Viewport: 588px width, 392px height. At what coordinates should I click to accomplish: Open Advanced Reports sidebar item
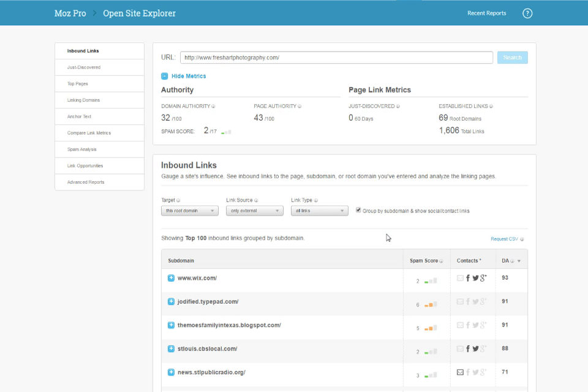coord(99,183)
